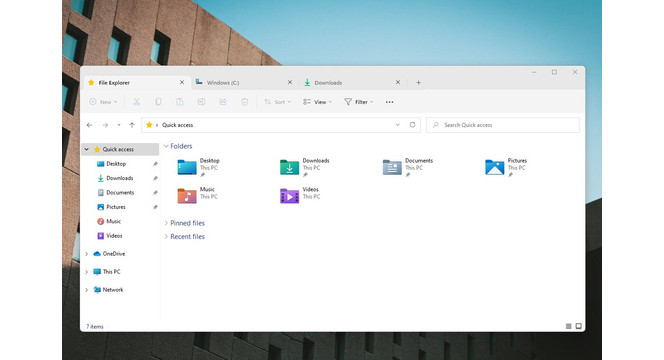Collapse Quick access tree node
Image resolution: width=664 pixels, height=360 pixels.
tap(86, 149)
